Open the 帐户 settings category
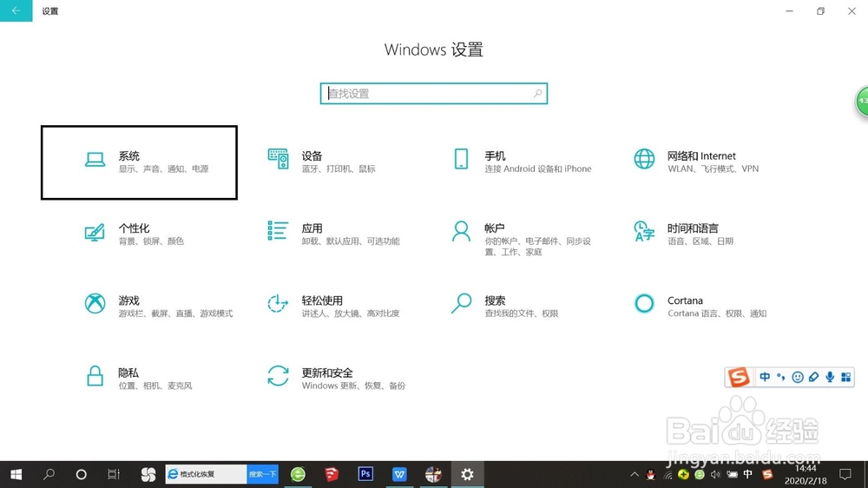Image resolution: width=868 pixels, height=488 pixels. (x=522, y=239)
